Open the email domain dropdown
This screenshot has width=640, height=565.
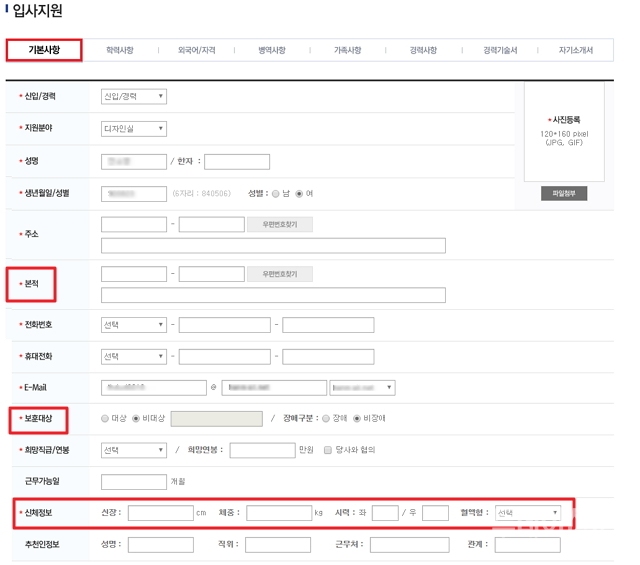(362, 387)
